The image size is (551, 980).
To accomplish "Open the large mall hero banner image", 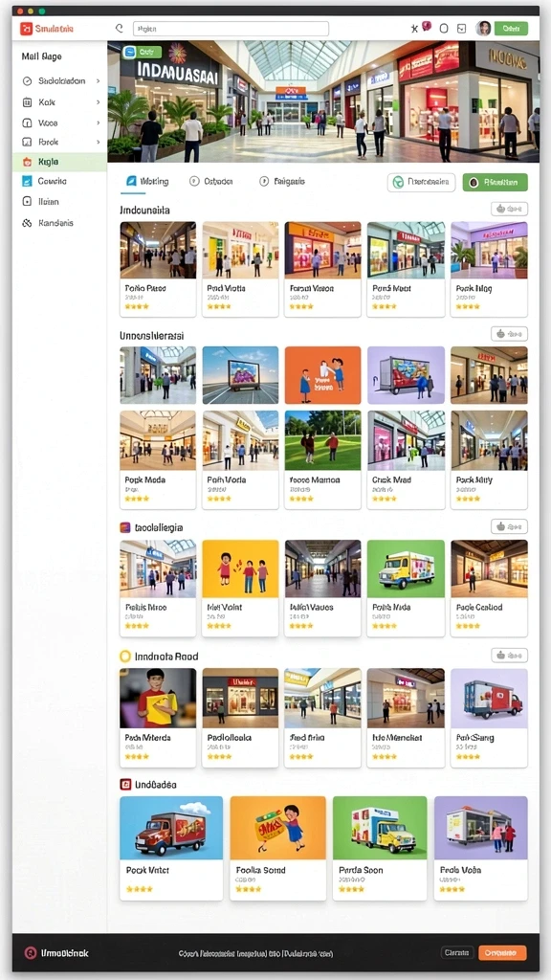I will (323, 101).
